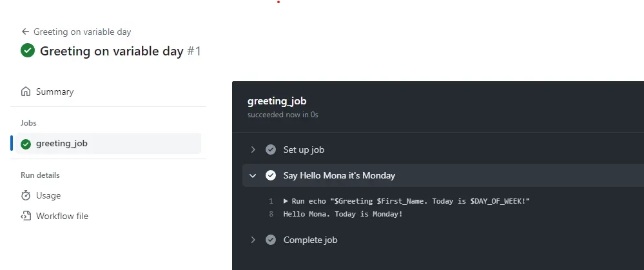Go back via Greeting on variable day link

pyautogui.click(x=83, y=32)
